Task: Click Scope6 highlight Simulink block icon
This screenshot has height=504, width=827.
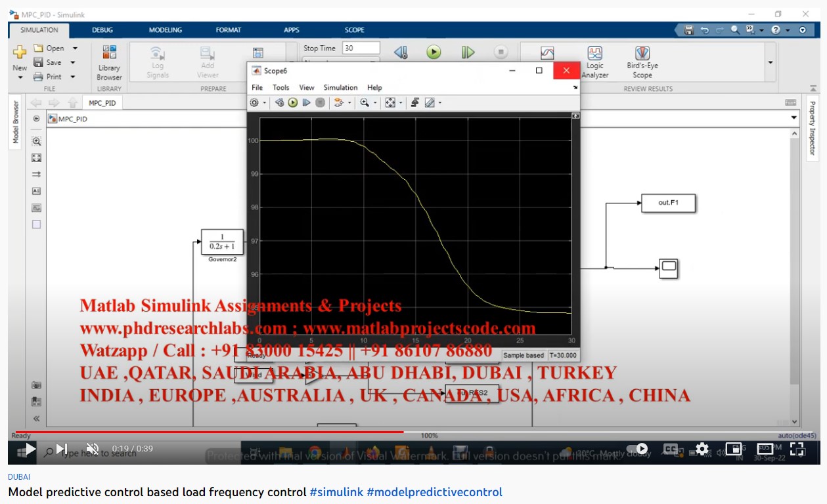Action: pos(339,102)
